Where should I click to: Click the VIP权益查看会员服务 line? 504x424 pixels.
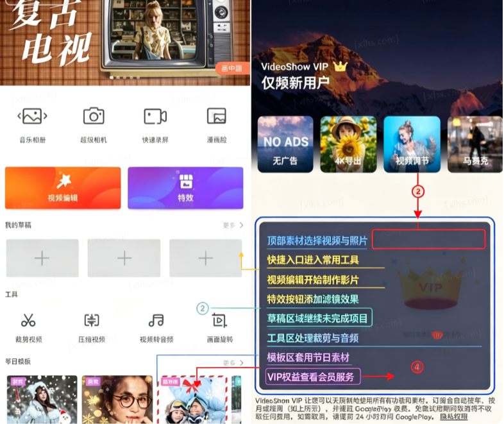tap(311, 377)
